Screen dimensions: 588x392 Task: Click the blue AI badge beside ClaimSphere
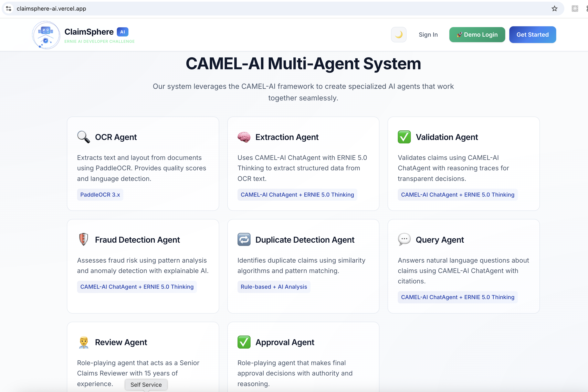pos(123,32)
